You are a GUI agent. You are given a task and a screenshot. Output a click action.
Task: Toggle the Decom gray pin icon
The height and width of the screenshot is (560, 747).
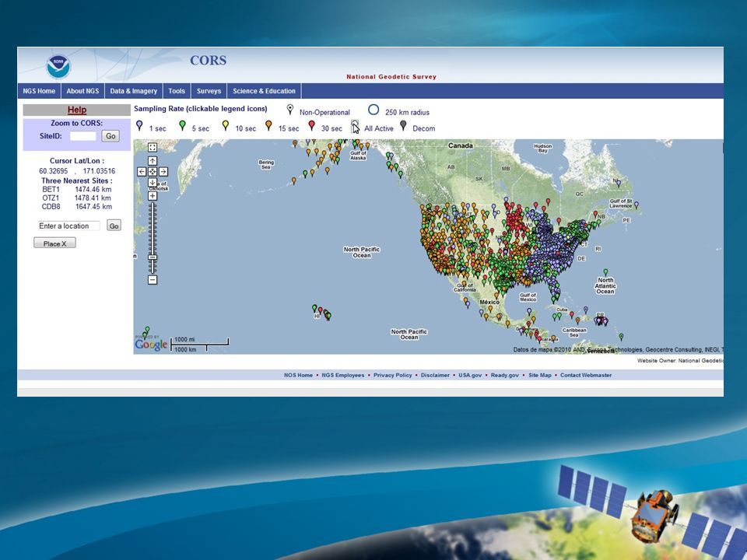click(x=403, y=126)
